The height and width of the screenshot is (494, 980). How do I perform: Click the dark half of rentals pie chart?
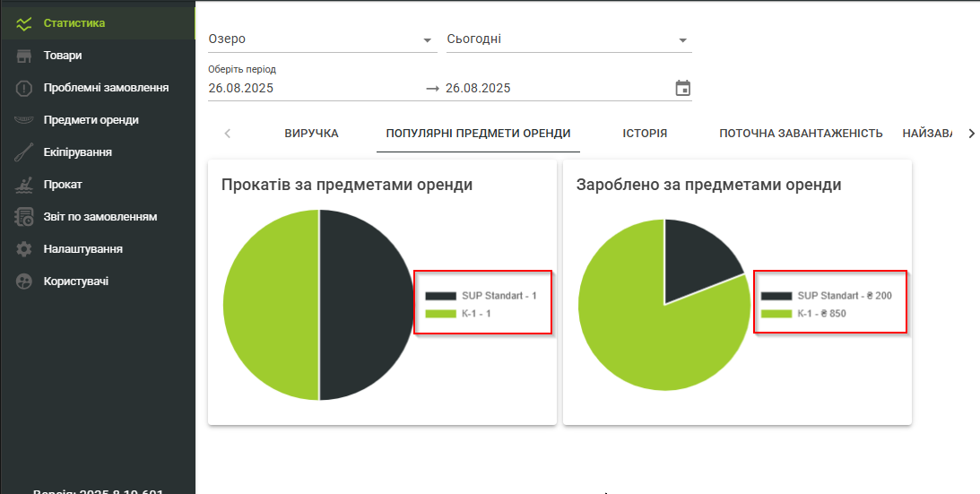click(367, 305)
